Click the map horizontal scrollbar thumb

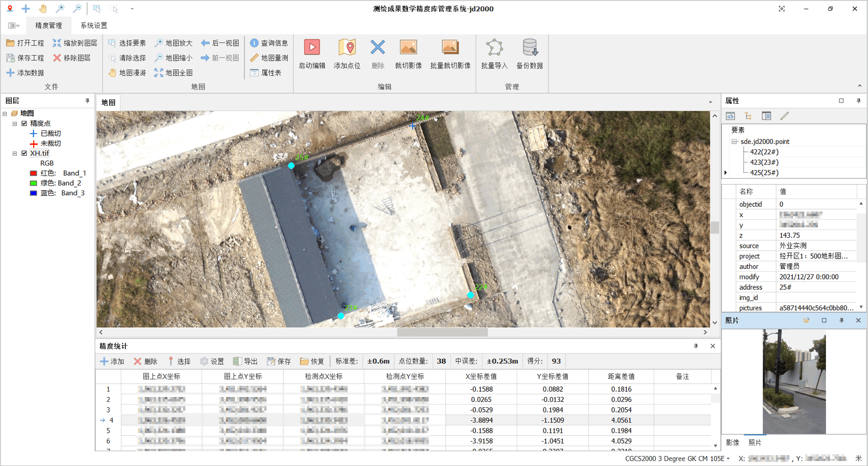(442, 332)
